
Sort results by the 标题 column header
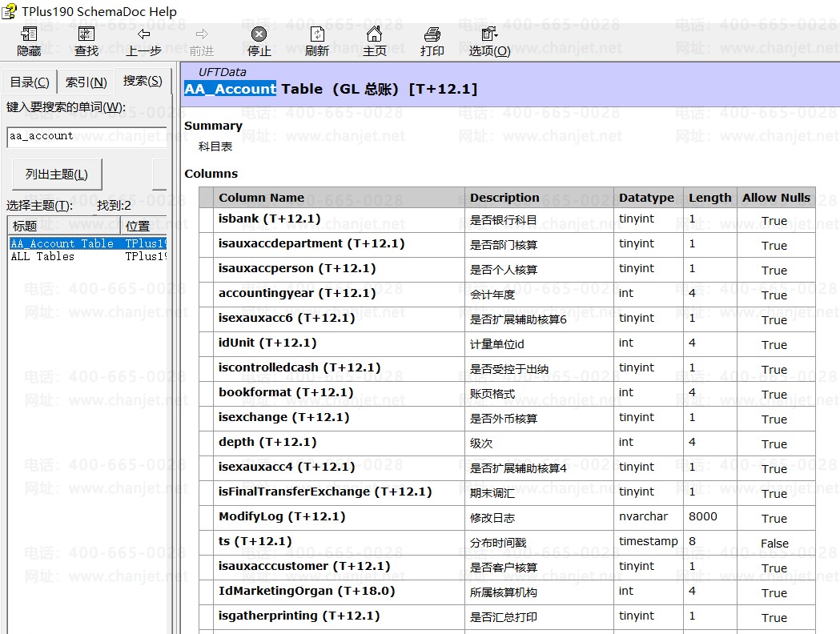(x=64, y=226)
